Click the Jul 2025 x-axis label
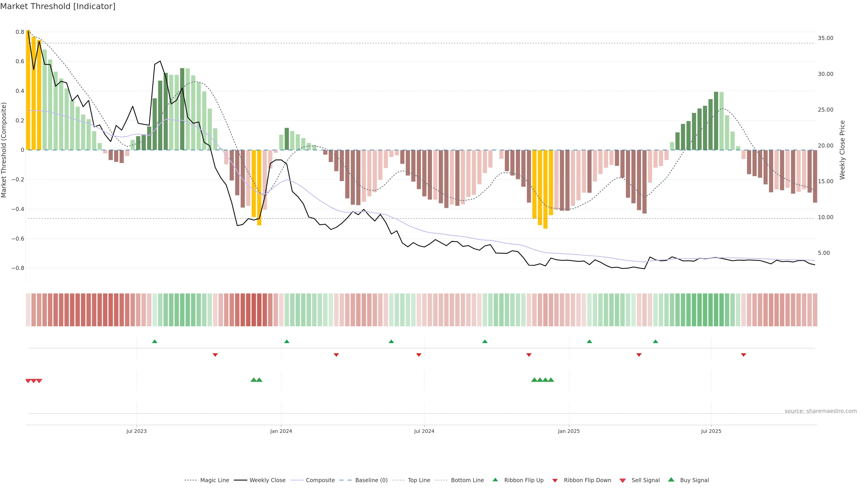This screenshot has width=868, height=488. (711, 431)
